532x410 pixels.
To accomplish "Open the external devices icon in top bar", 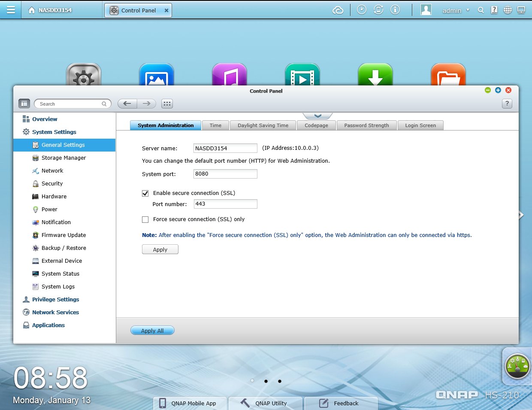I will pyautogui.click(x=378, y=10).
